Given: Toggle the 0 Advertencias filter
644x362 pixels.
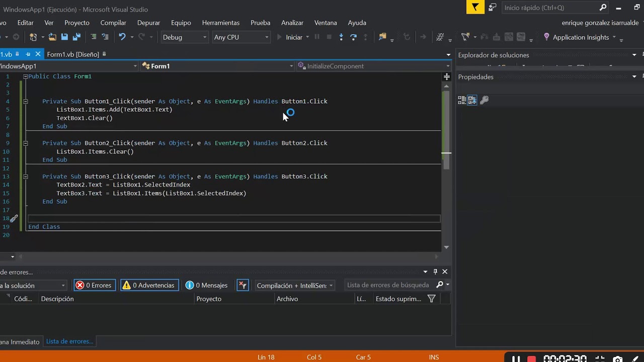Looking at the screenshot, I should pyautogui.click(x=149, y=285).
